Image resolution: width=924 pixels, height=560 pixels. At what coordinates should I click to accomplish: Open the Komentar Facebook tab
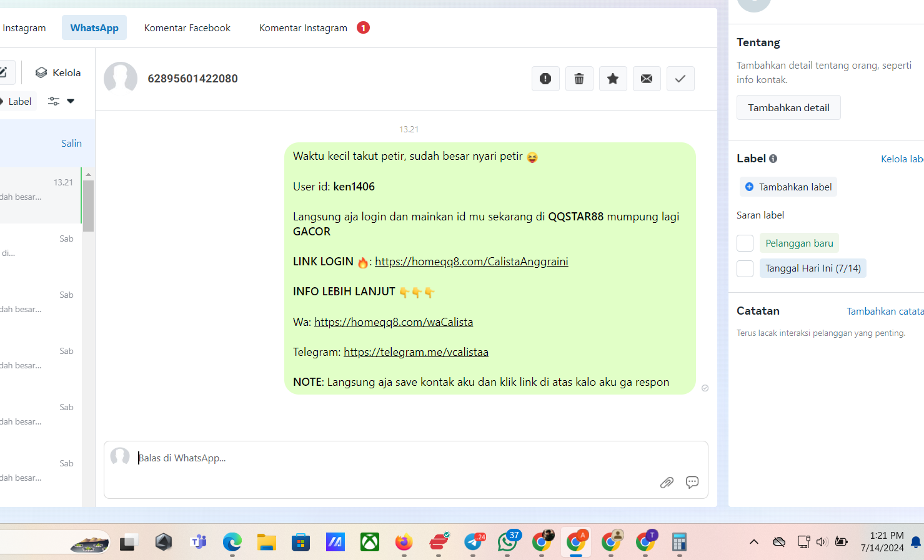click(187, 27)
